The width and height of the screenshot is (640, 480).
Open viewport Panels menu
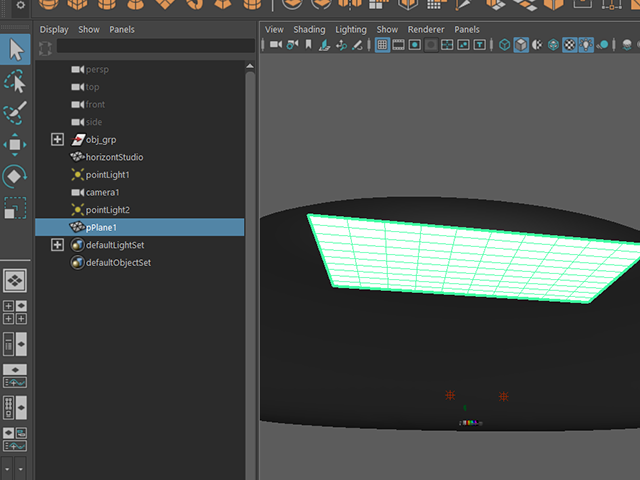tap(467, 30)
